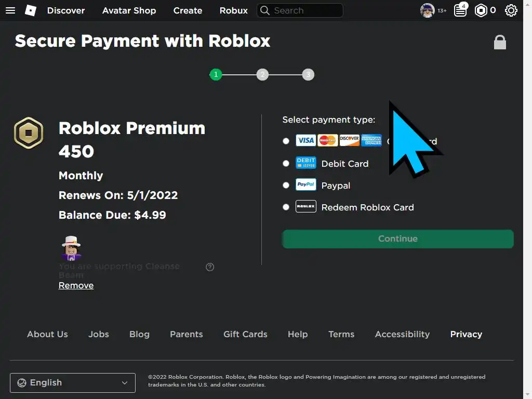Click the Debit card logo
Screen dimensions: 532x399
pyautogui.click(x=305, y=163)
